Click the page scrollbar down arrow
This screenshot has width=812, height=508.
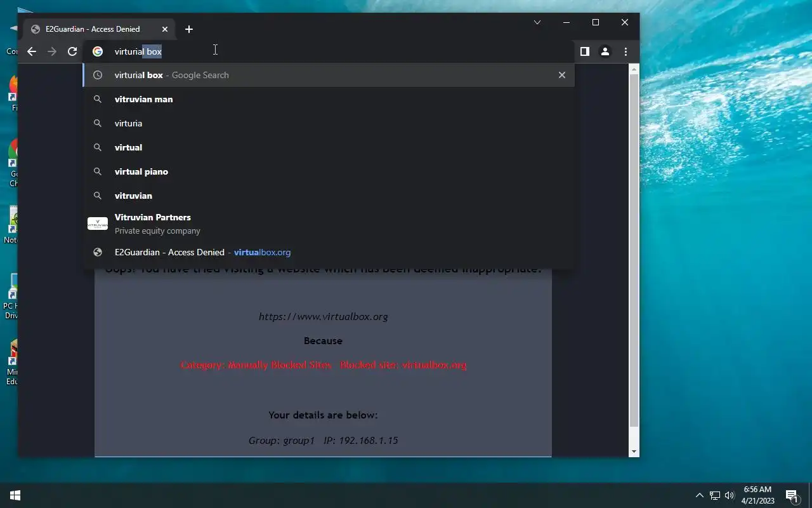coord(634,451)
